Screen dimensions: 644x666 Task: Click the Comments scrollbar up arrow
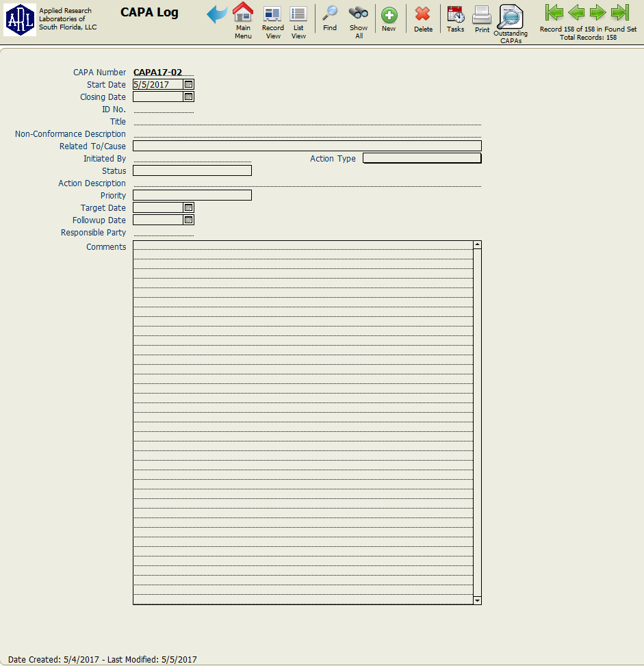click(x=478, y=244)
